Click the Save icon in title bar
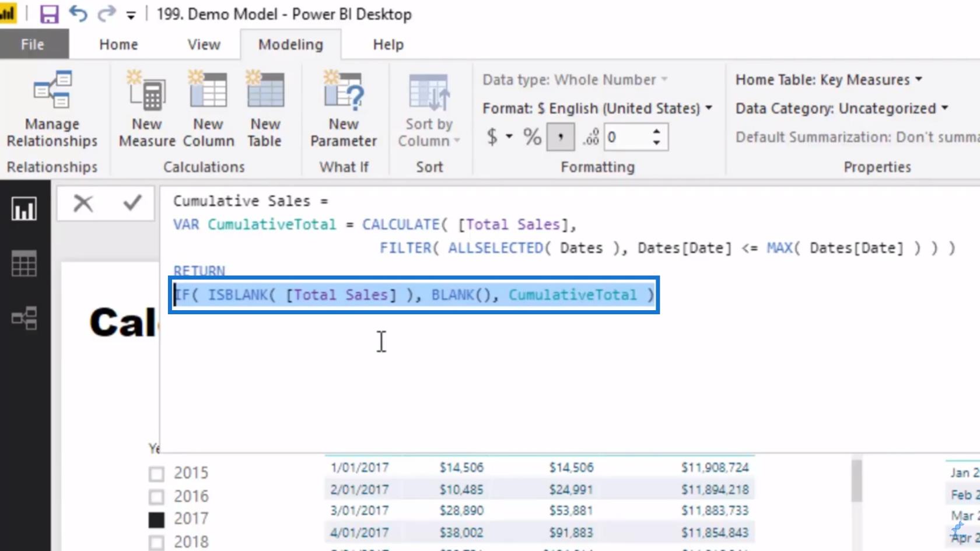 [x=49, y=14]
